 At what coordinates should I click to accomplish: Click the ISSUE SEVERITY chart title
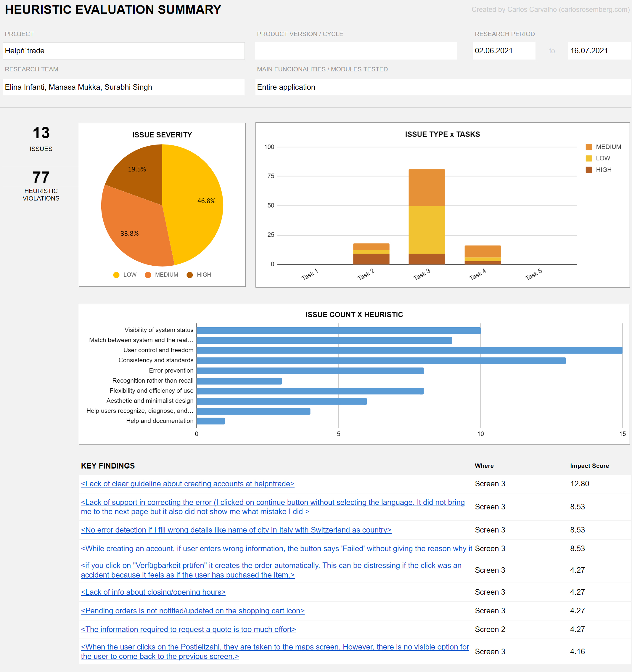click(162, 135)
